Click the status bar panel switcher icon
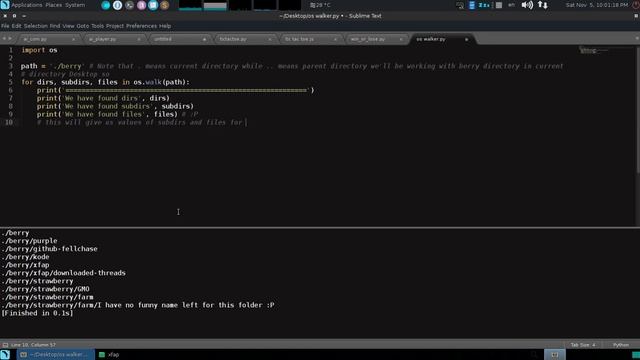The height and width of the screenshot is (360, 640). (x=5, y=345)
